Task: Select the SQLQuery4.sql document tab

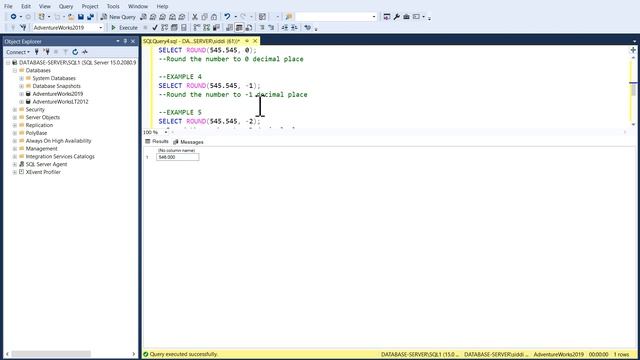Action: pyautogui.click(x=192, y=41)
